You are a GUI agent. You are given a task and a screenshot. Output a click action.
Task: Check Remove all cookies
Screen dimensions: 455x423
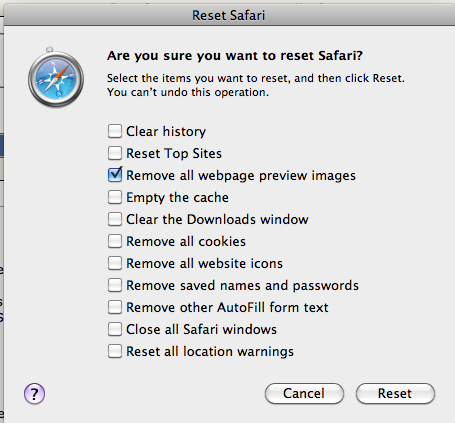tap(115, 241)
